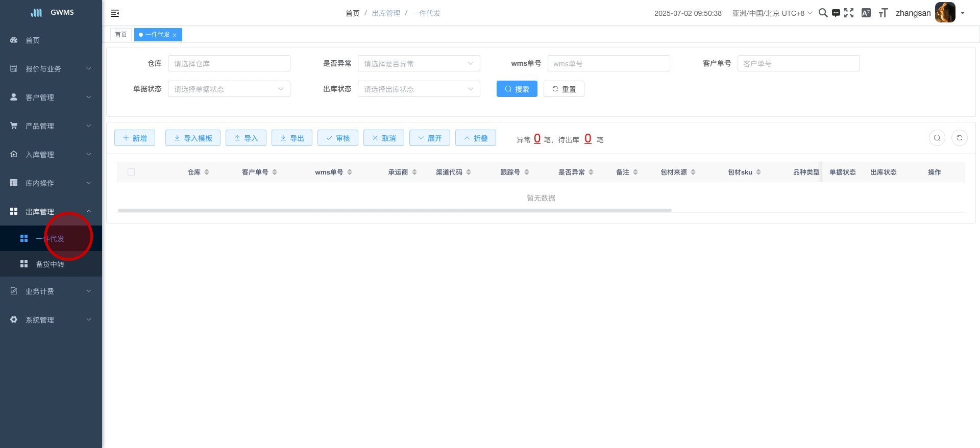Screen dimensions: 980x448
Task: Click the table's horizontal scrollbar
Action: (394, 210)
